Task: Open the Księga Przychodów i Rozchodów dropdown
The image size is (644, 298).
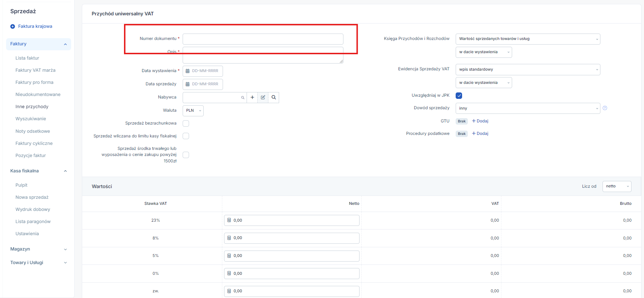Action: tap(528, 39)
